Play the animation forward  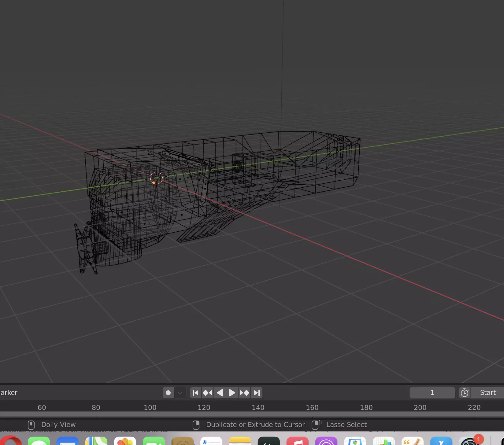232,393
